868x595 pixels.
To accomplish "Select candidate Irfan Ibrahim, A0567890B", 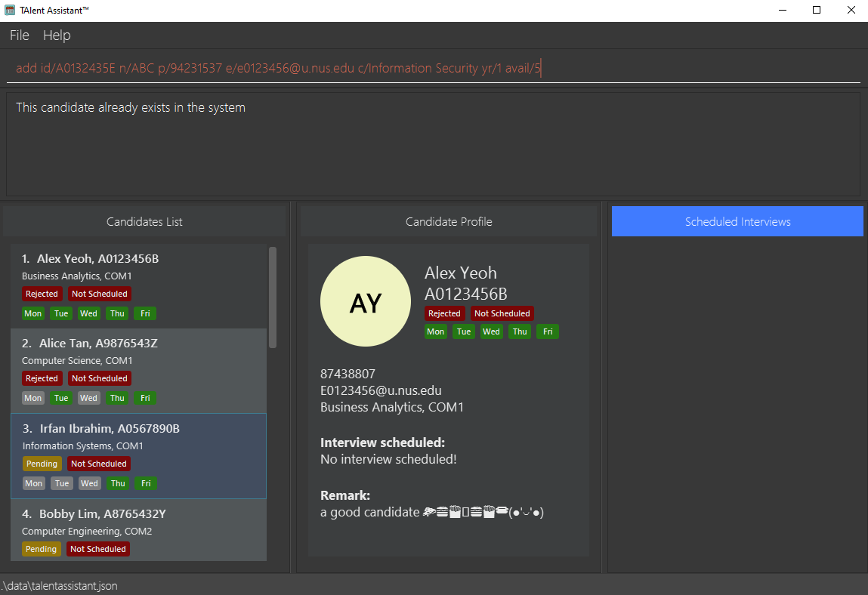I will [138, 456].
